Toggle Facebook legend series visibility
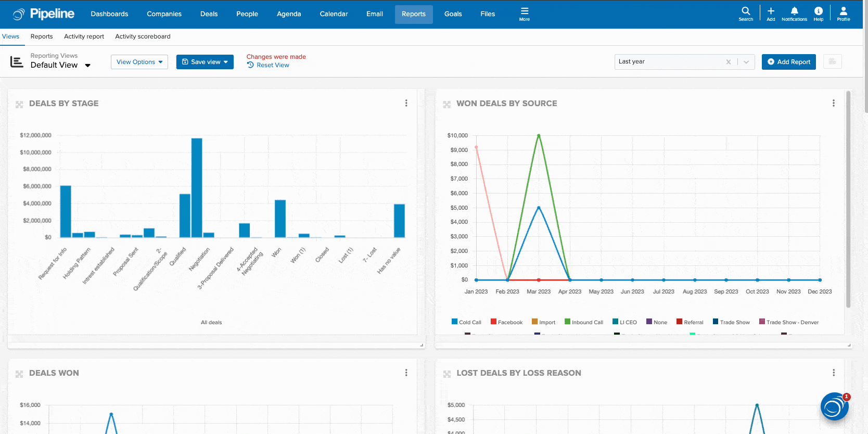This screenshot has width=868, height=434. click(x=506, y=322)
